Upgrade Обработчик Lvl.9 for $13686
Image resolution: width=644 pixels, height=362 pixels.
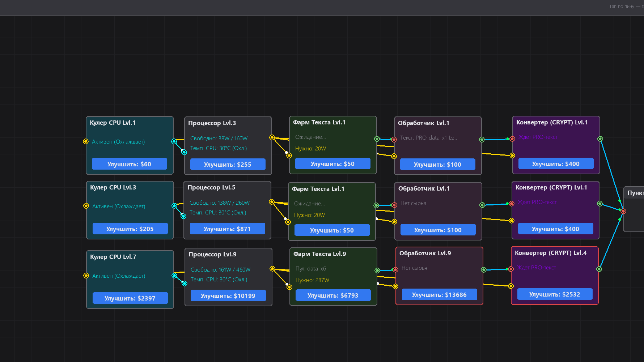click(x=440, y=294)
